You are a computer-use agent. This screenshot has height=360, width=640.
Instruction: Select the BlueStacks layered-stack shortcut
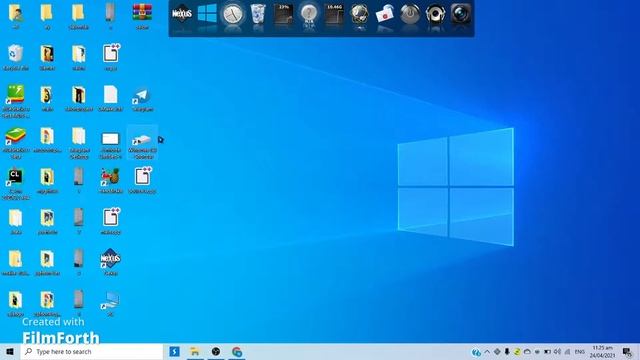(16, 136)
